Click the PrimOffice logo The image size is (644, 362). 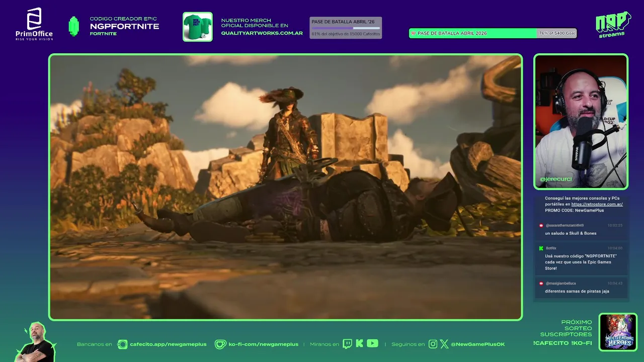[34, 24]
